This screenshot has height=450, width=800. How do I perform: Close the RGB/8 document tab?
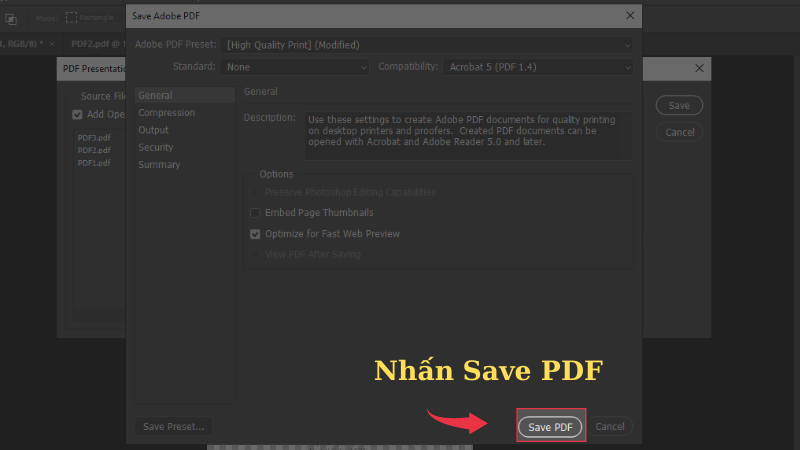[52, 44]
